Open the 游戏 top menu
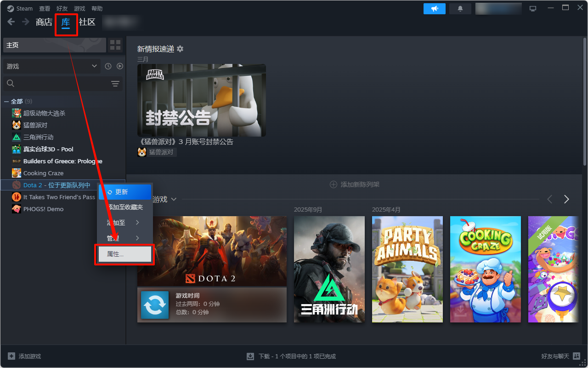The width and height of the screenshot is (588, 368). click(79, 8)
